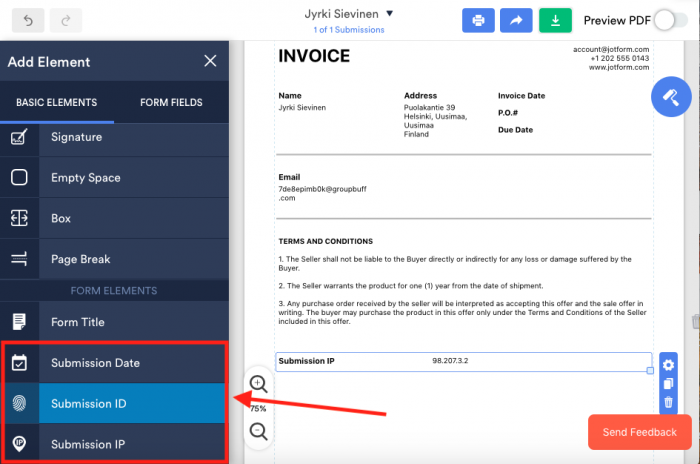Viewport: 700px width, 464px height.
Task: Click the Name label in invoice
Action: tap(290, 96)
